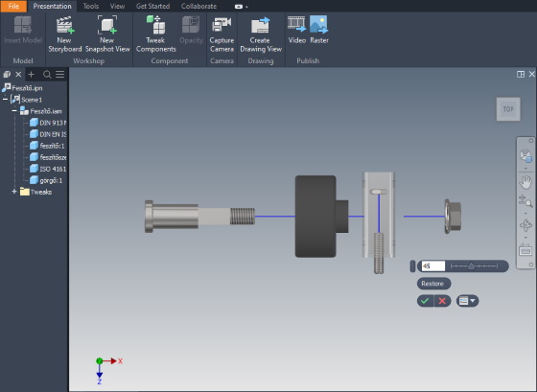Activate the Orbit tool
The image size is (537, 392).
[525, 225]
